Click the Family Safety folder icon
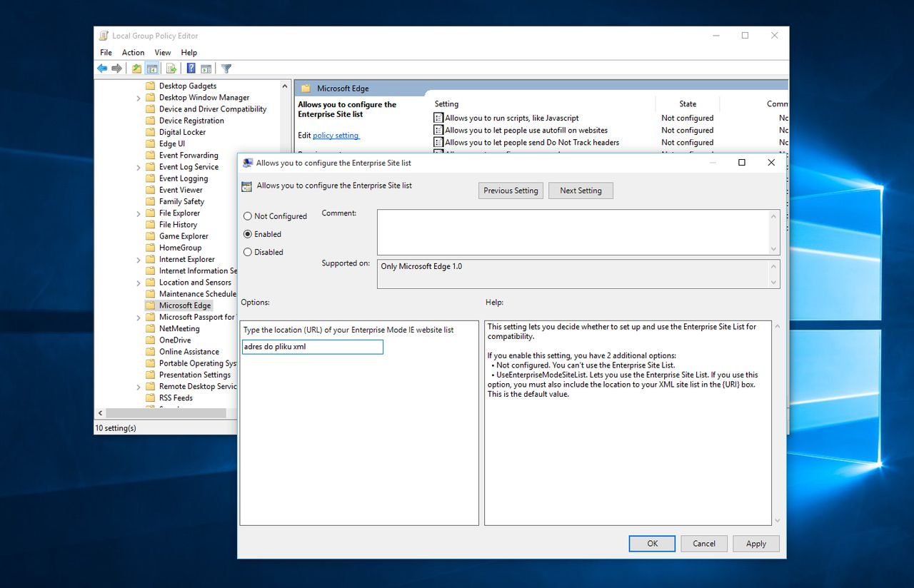Viewport: 914px width, 588px height. coord(150,201)
